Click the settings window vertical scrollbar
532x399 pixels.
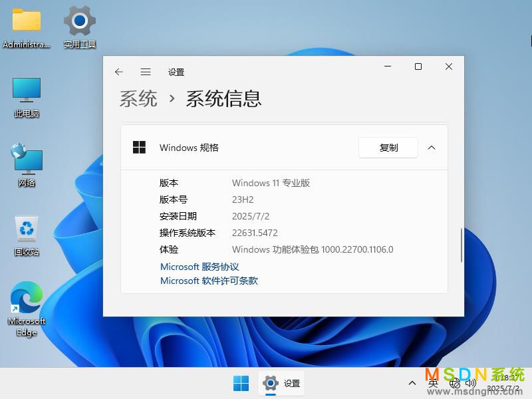[x=461, y=245]
